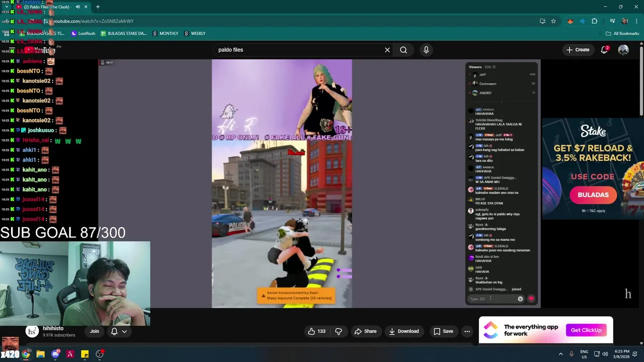Like the video with thumbs up
Screen dimensions: 644x362
point(316,331)
